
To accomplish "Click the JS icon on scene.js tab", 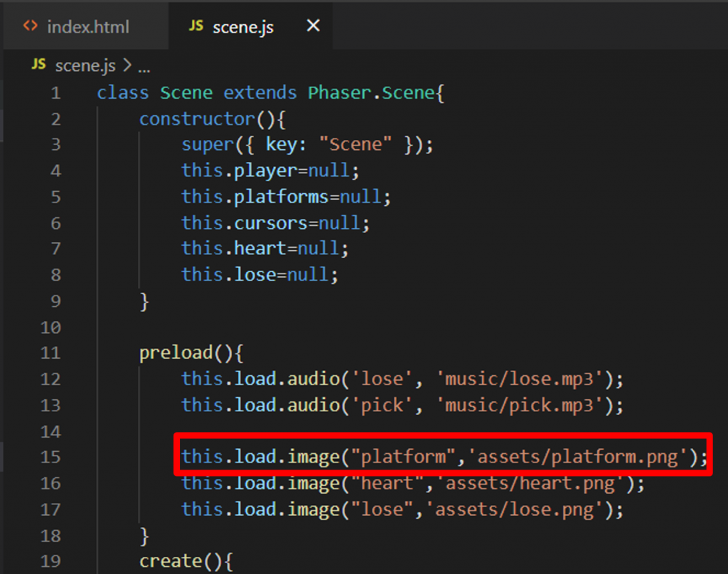I will pyautogui.click(x=196, y=26).
